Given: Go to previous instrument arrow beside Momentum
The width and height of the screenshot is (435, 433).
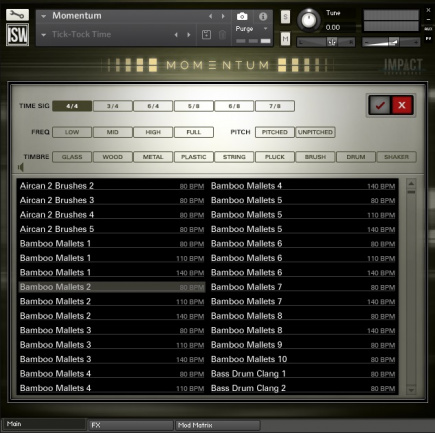Looking at the screenshot, I should tap(210, 16).
